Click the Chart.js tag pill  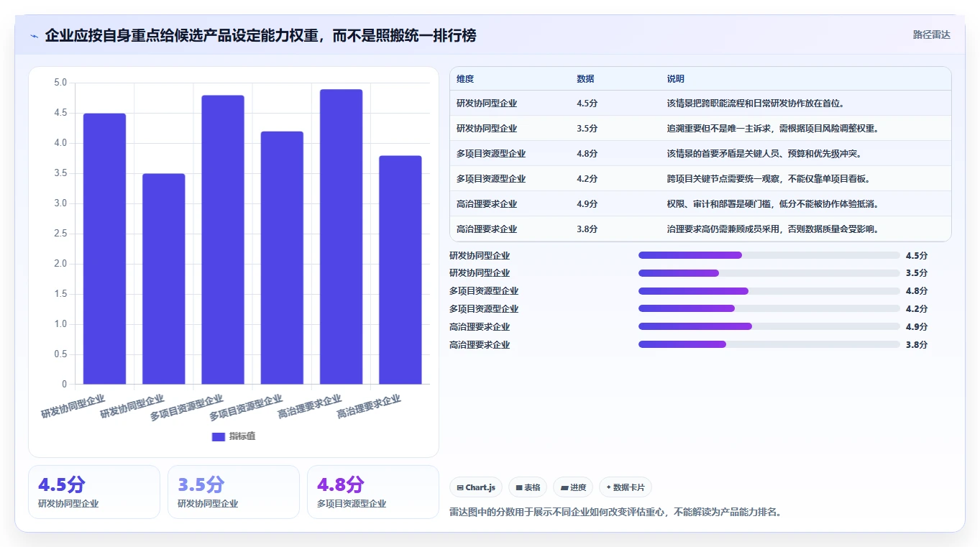(476, 487)
